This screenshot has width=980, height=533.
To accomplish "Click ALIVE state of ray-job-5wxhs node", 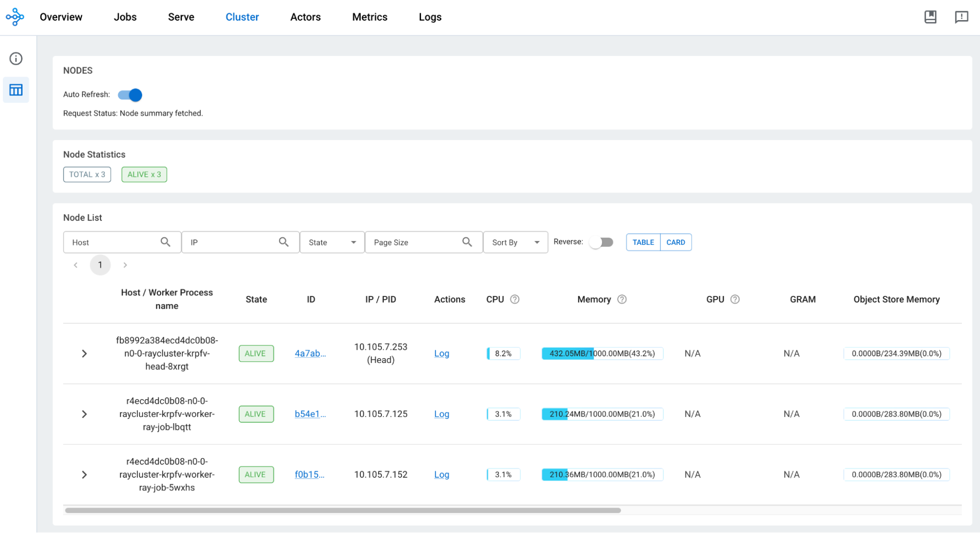I will pos(256,475).
